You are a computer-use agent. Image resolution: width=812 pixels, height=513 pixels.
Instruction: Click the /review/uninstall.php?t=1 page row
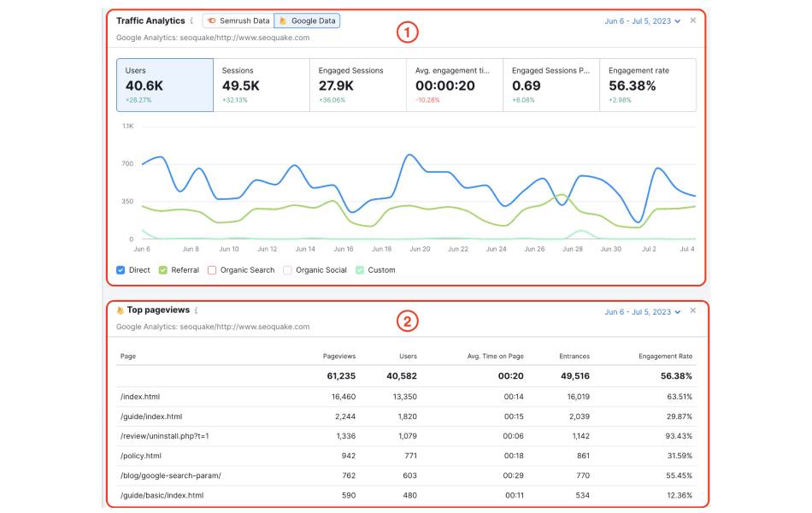(x=407, y=436)
